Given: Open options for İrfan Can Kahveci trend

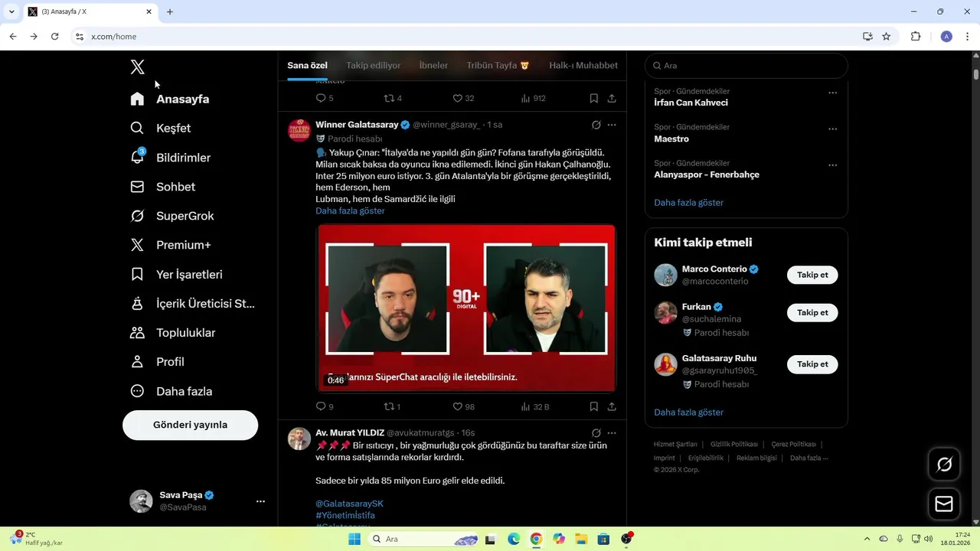Looking at the screenshot, I should tap(833, 93).
